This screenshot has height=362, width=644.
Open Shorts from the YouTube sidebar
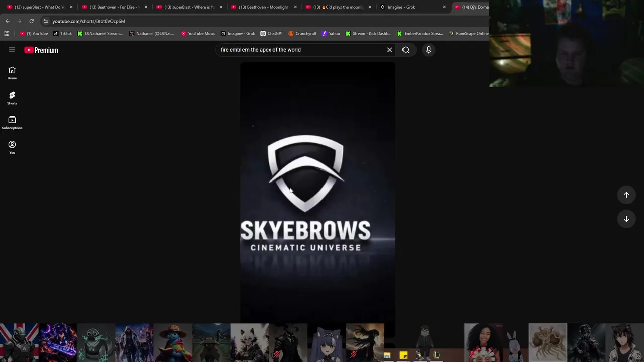pos(12,98)
